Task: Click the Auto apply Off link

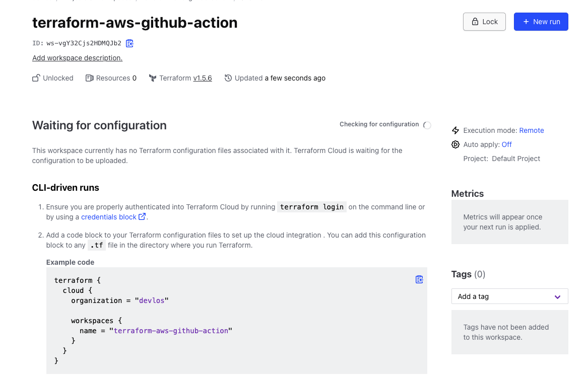Action: click(506, 144)
